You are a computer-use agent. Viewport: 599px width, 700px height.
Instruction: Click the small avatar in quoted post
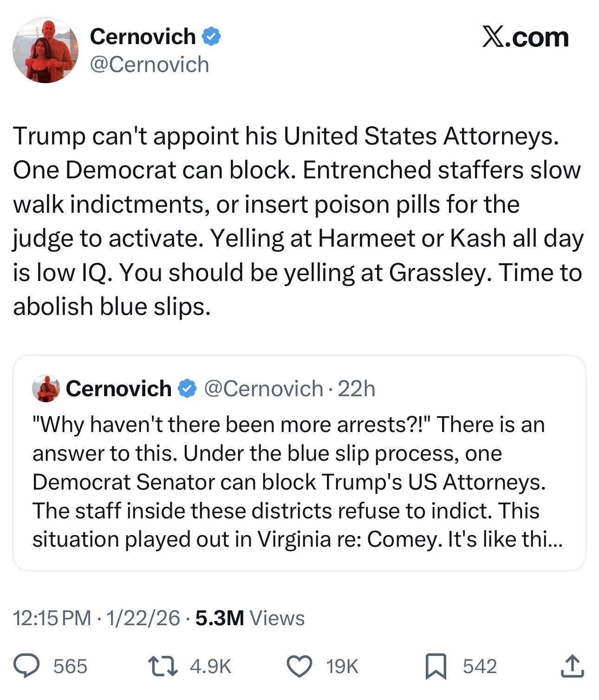[46, 388]
